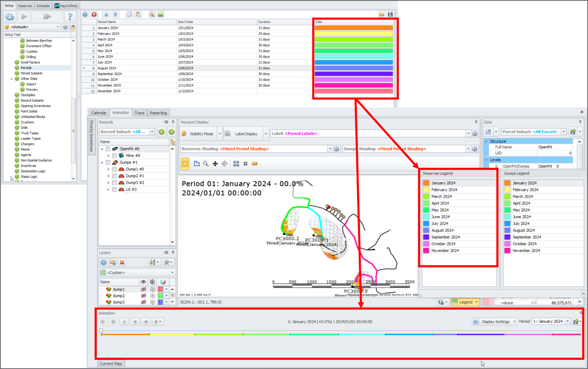Click the play button in the Animation panel

tap(124, 322)
